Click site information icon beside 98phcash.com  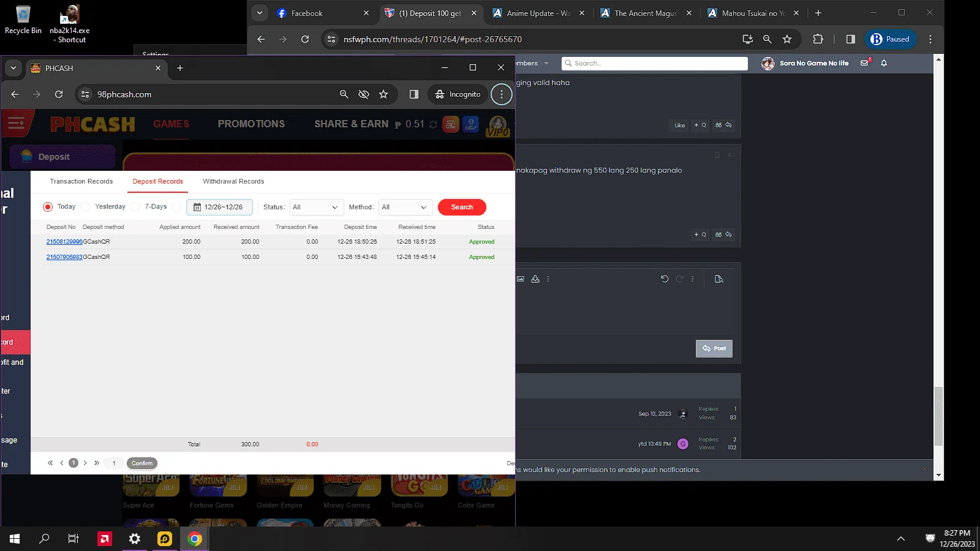(85, 94)
